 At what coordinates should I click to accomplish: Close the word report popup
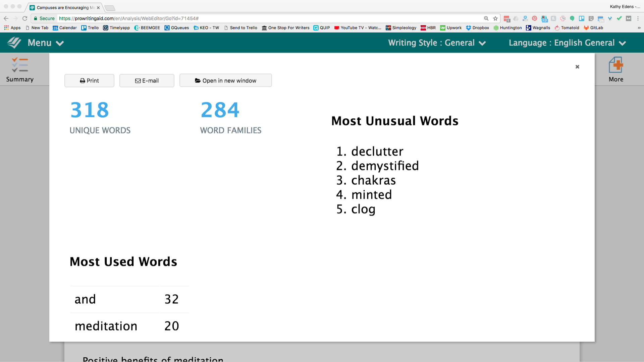[577, 67]
